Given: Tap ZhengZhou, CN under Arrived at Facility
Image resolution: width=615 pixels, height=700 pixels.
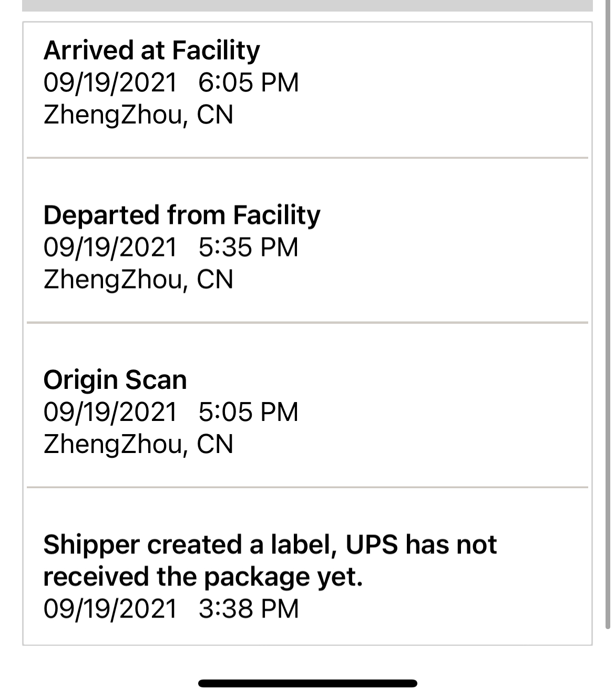Looking at the screenshot, I should coord(138,115).
